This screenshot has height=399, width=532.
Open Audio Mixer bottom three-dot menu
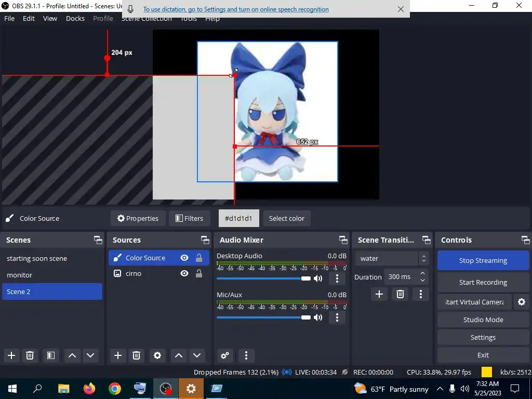[246, 355]
